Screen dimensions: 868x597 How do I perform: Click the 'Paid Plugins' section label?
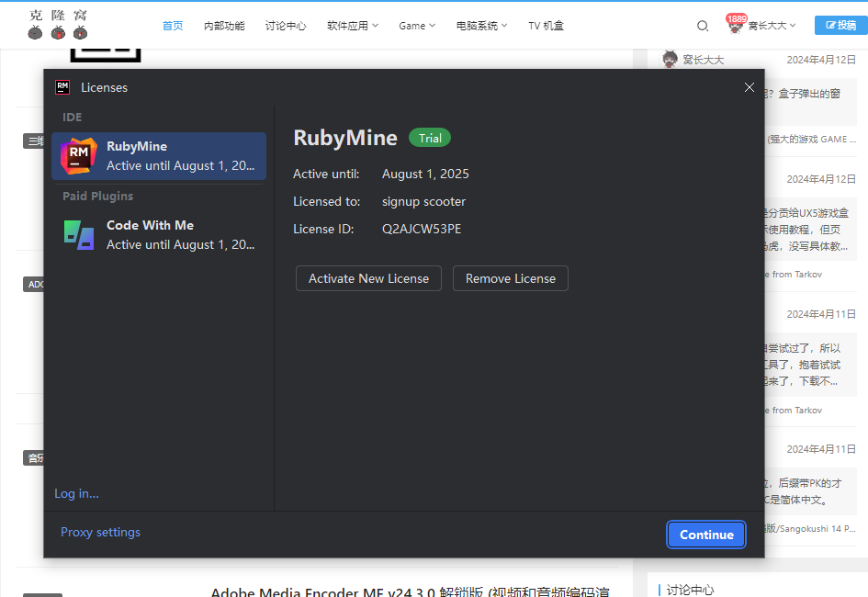click(x=97, y=196)
